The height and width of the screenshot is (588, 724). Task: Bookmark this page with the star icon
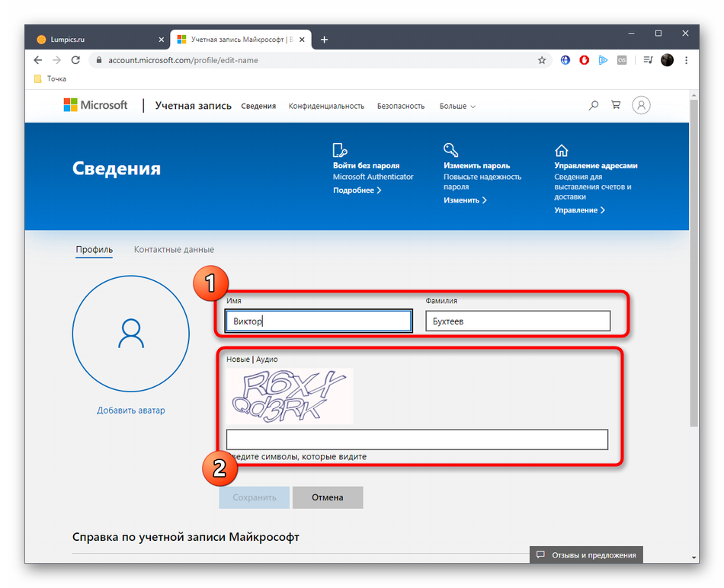pyautogui.click(x=542, y=60)
